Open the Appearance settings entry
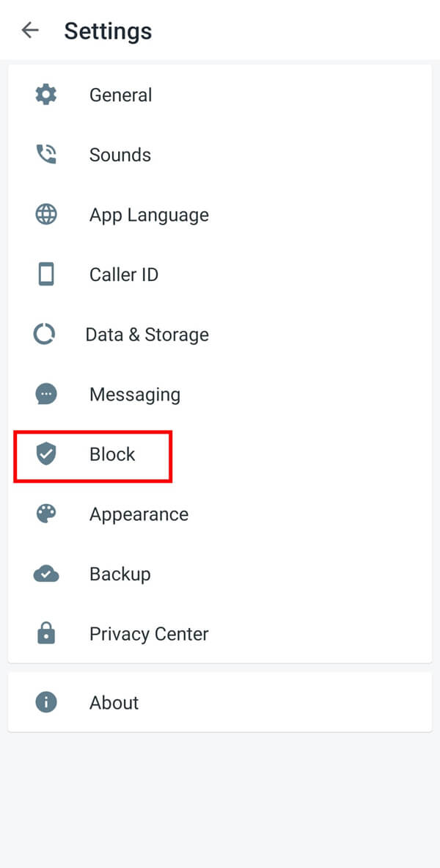This screenshot has height=868, width=440. (x=139, y=514)
